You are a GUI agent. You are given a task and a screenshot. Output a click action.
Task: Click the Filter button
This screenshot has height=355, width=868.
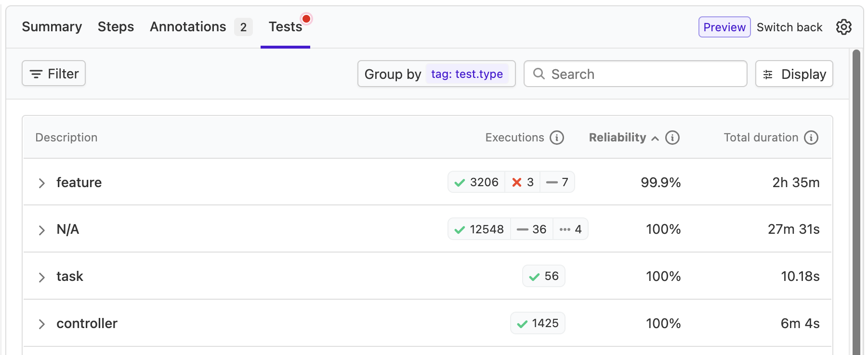pos(54,74)
